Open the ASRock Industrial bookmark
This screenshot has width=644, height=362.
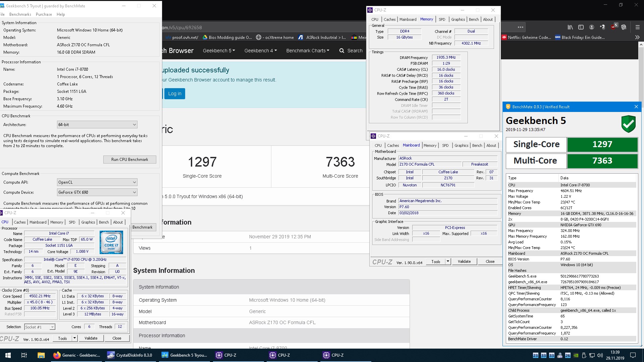click(x=322, y=38)
